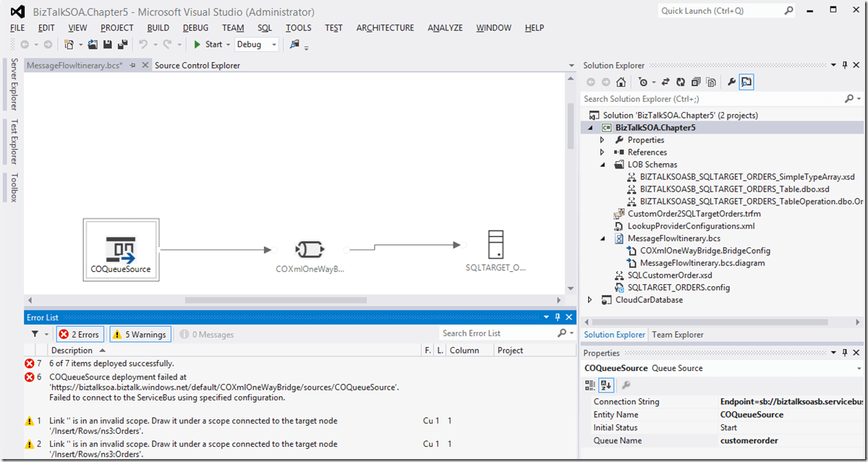Expand the References node
This screenshot has height=462, width=868.
(x=602, y=153)
